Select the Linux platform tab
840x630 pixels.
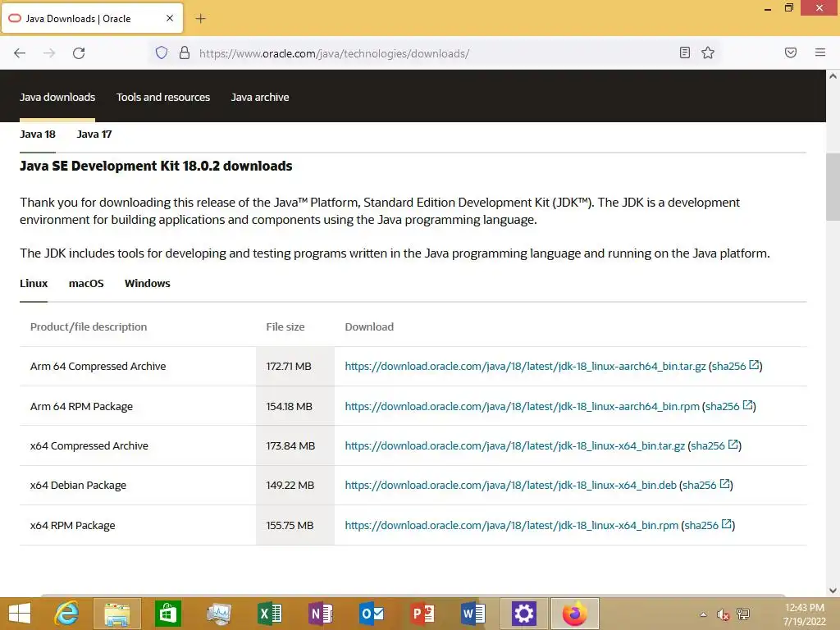34,283
